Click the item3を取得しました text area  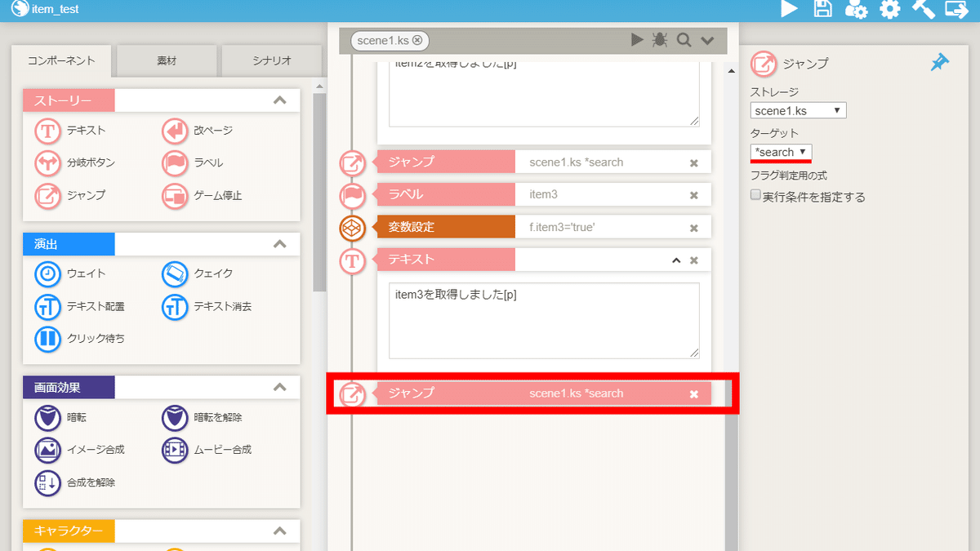pyautogui.click(x=544, y=321)
